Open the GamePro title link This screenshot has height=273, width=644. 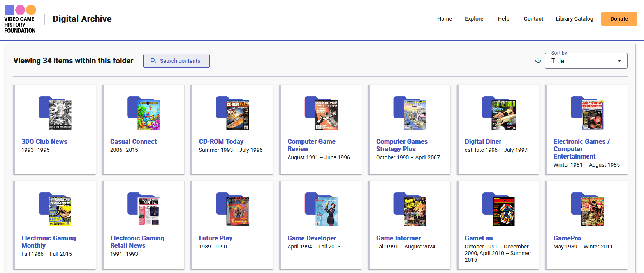[x=567, y=238]
